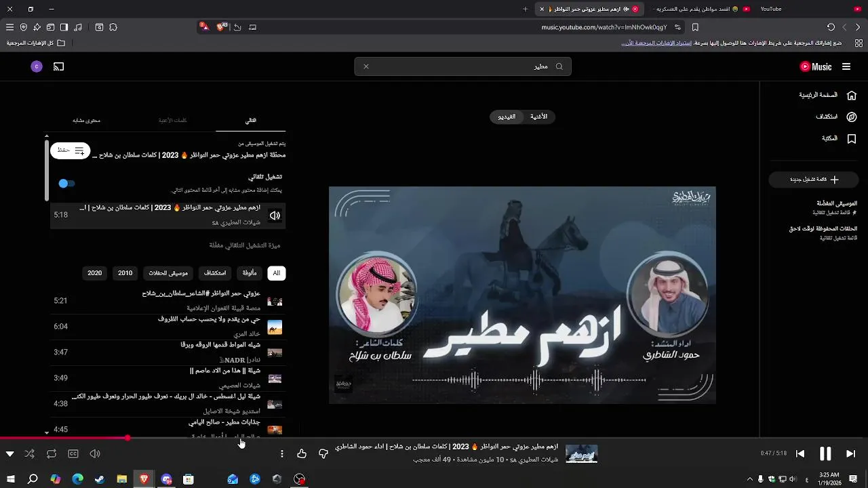Click the song progress bar position knob
Image resolution: width=868 pixels, height=488 pixels.
(x=127, y=438)
